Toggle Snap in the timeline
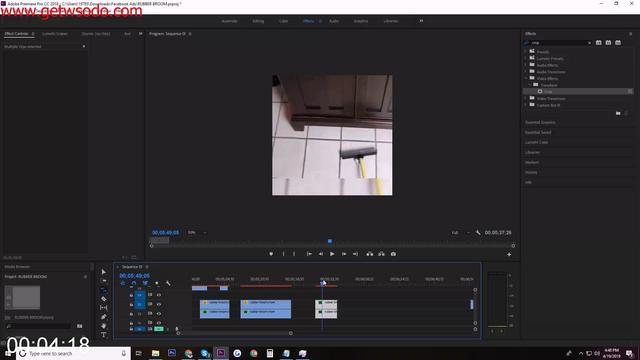Viewport: 640px width, 360px height. (x=134, y=283)
